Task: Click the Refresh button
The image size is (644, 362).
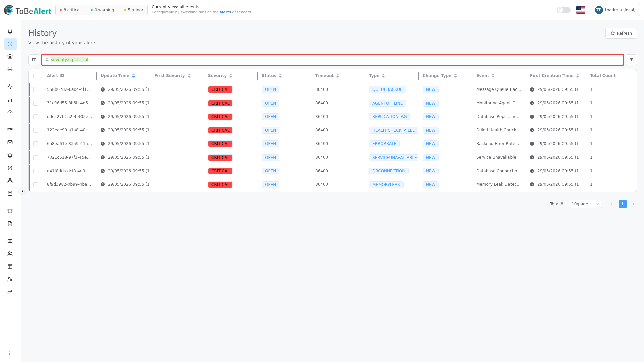Action: tap(621, 33)
